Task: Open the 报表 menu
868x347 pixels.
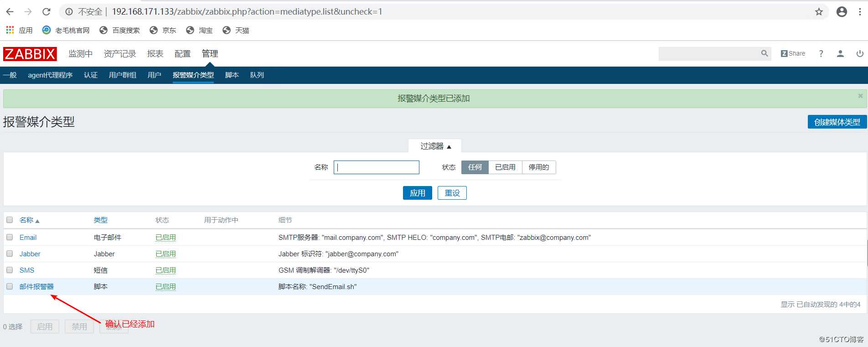Action: [155, 54]
